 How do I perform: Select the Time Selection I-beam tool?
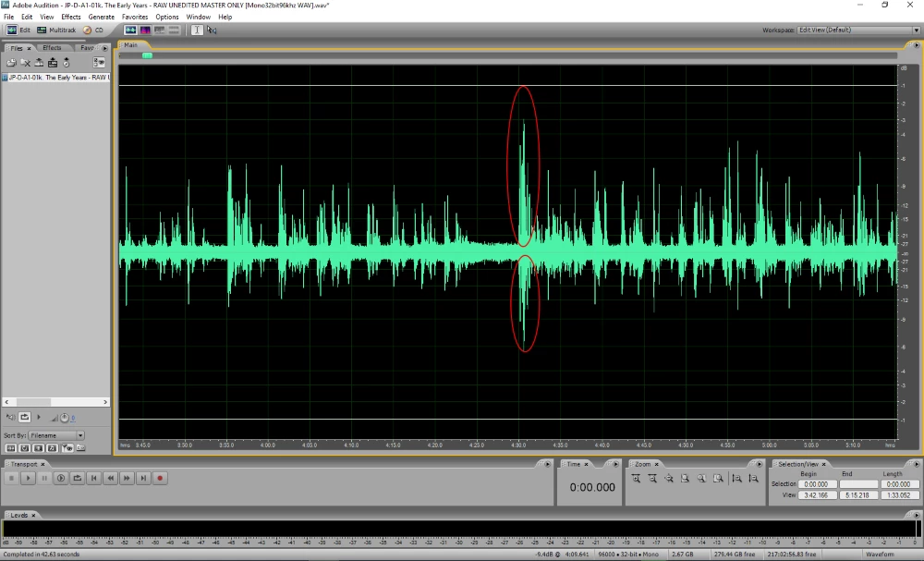point(197,30)
